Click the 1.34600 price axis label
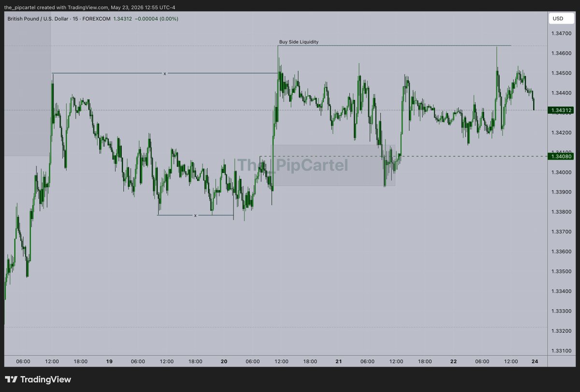 (560, 53)
